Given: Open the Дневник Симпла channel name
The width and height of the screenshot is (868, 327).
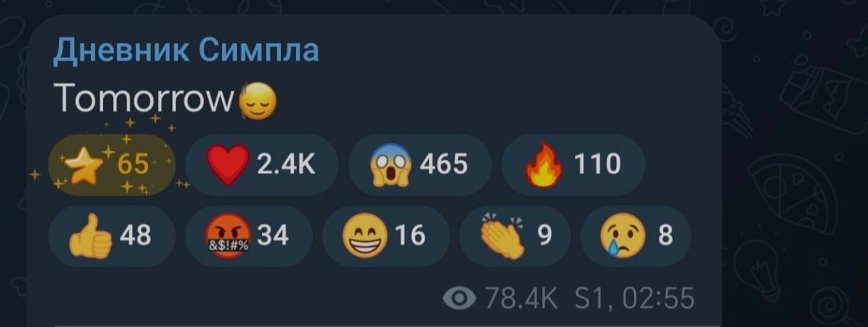Looking at the screenshot, I should click(x=186, y=50).
